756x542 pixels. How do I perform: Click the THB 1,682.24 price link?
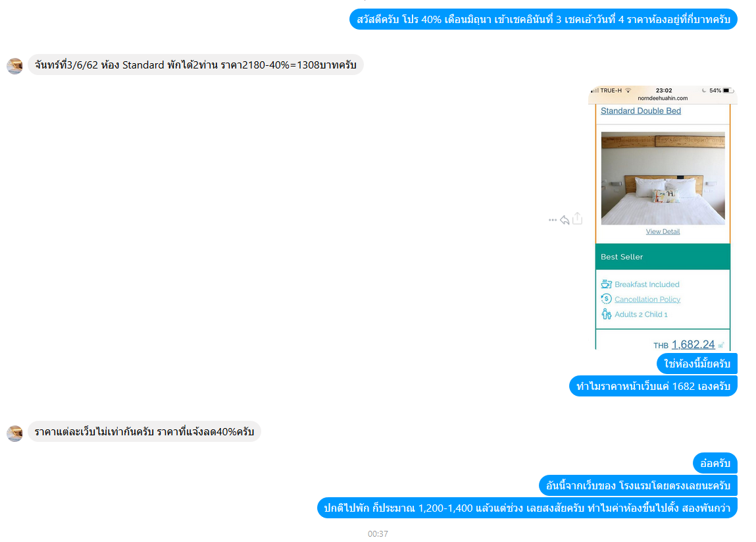(x=693, y=344)
